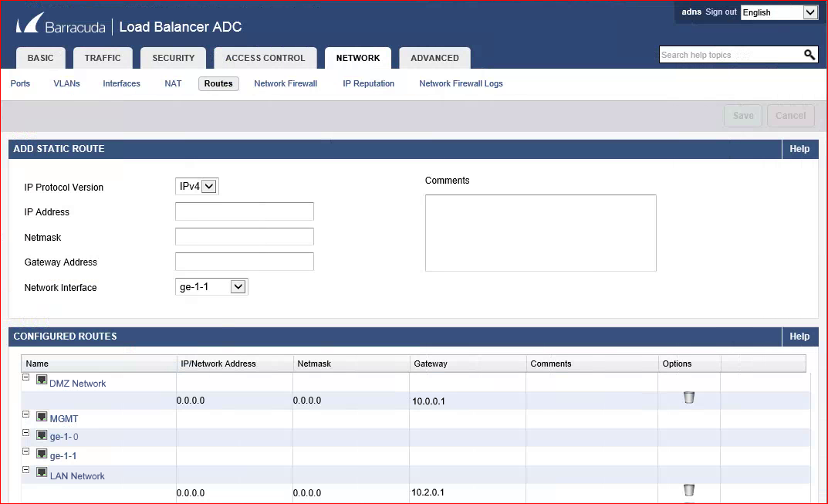Collapse the DMZ Network route group
Viewport: 828px width, 504px height.
25,377
